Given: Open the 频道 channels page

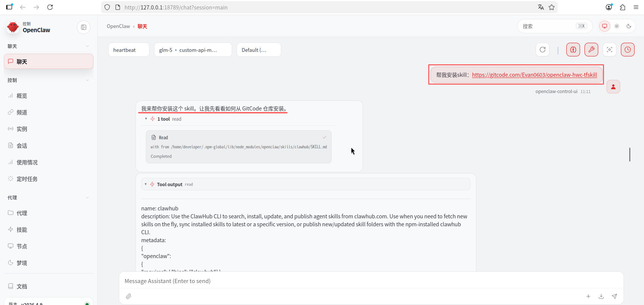Looking at the screenshot, I should point(48,112).
